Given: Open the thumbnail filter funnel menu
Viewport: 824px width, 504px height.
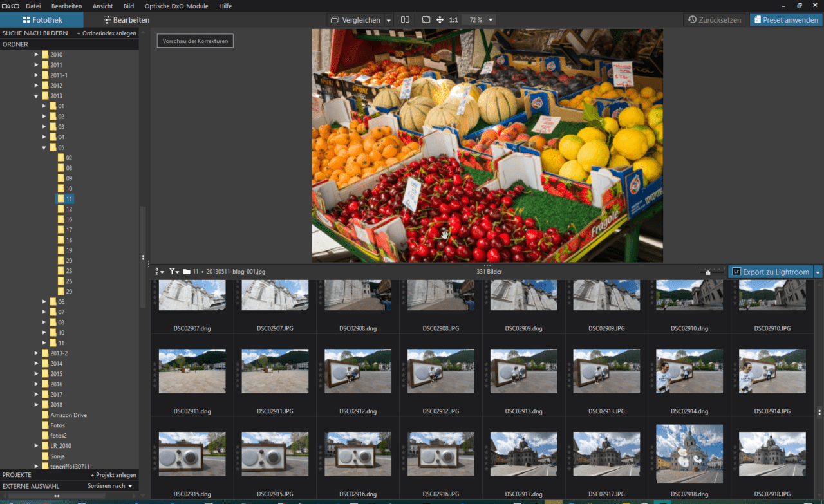Looking at the screenshot, I should click(174, 272).
